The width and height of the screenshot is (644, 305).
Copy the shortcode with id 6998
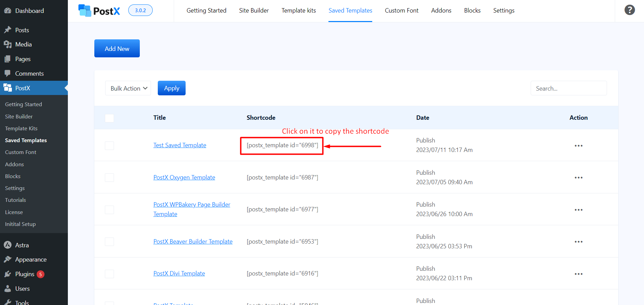pos(282,146)
